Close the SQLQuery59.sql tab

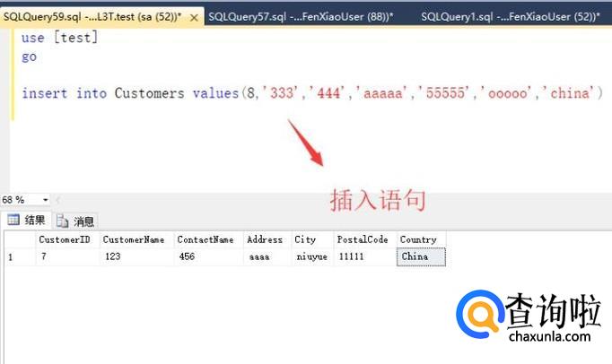[194, 18]
